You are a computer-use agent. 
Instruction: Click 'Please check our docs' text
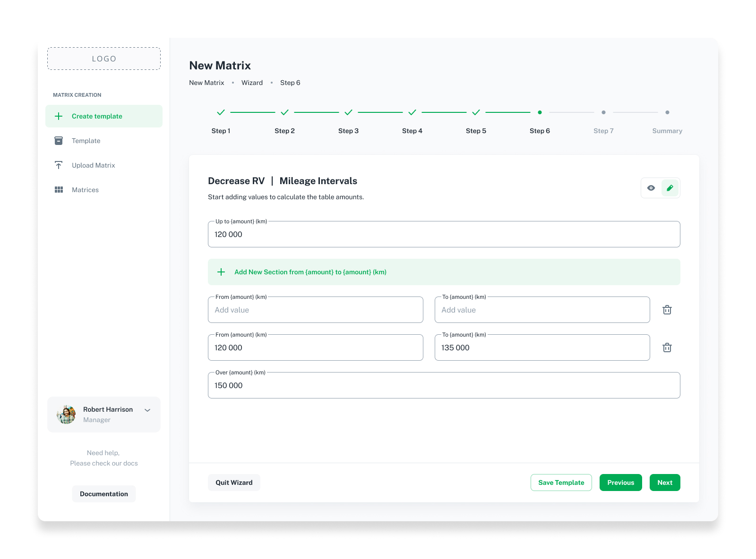[x=104, y=463]
